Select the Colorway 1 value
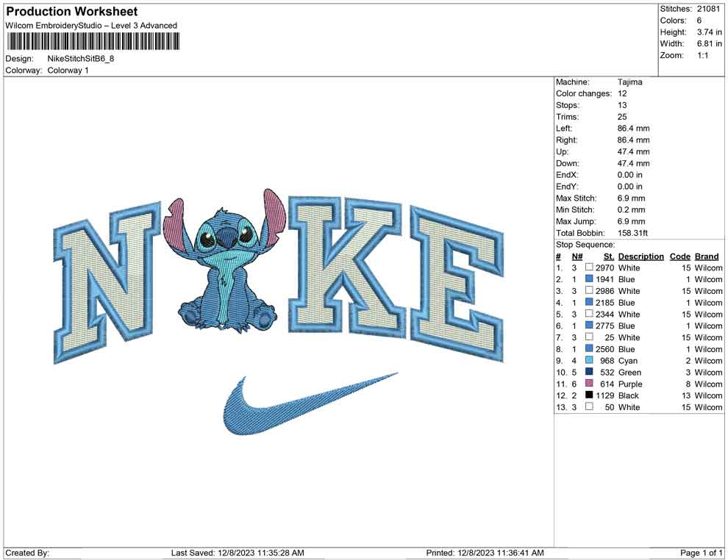This screenshot has height=560, width=728. pos(68,71)
